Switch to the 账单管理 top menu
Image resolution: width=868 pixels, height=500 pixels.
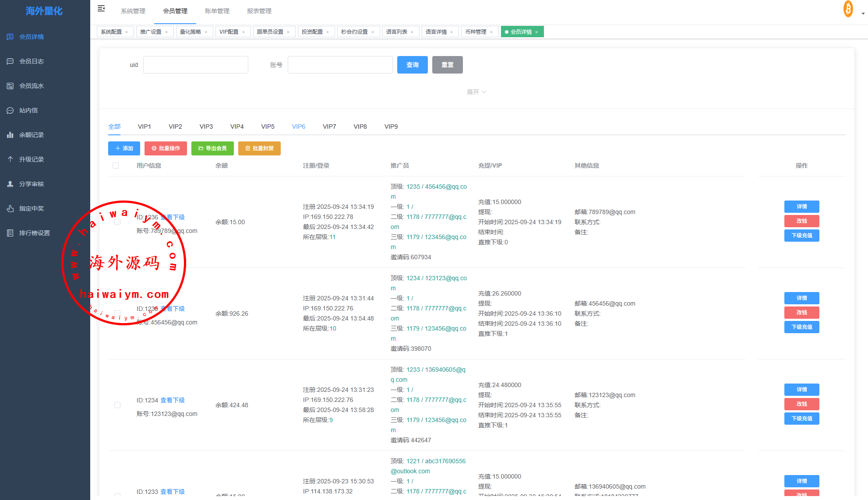[217, 11]
